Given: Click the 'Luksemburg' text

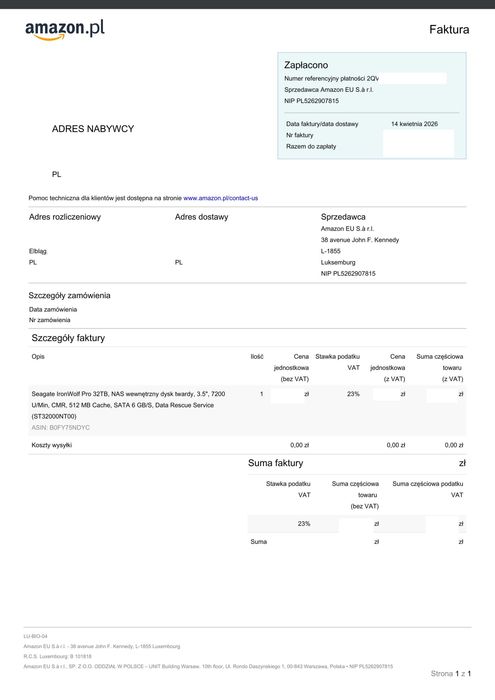Looking at the screenshot, I should tap(338, 262).
